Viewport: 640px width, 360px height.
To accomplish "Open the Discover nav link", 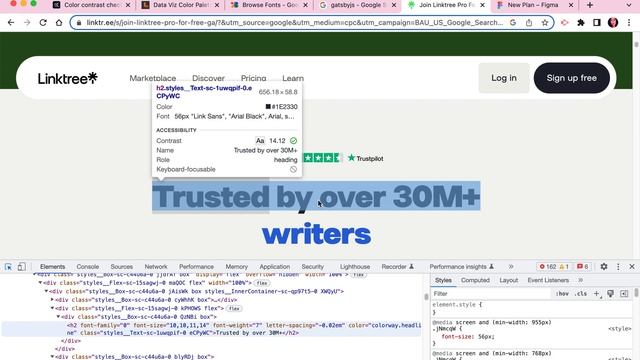I will coord(208,78).
